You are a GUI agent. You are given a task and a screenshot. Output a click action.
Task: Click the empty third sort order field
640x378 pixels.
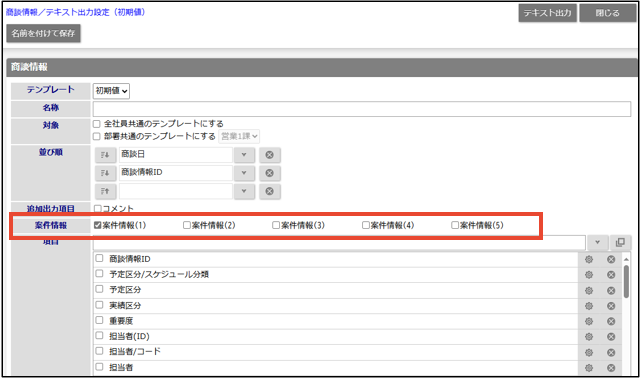176,191
